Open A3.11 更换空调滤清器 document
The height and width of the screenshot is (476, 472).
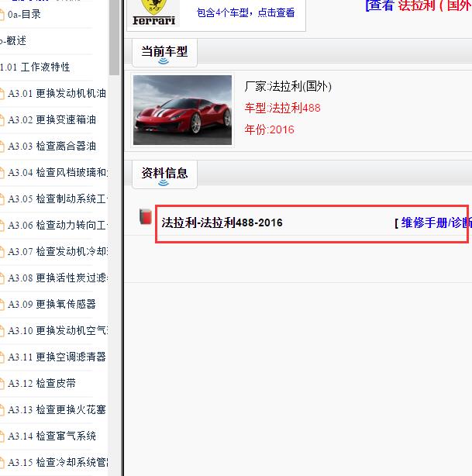pos(57,357)
